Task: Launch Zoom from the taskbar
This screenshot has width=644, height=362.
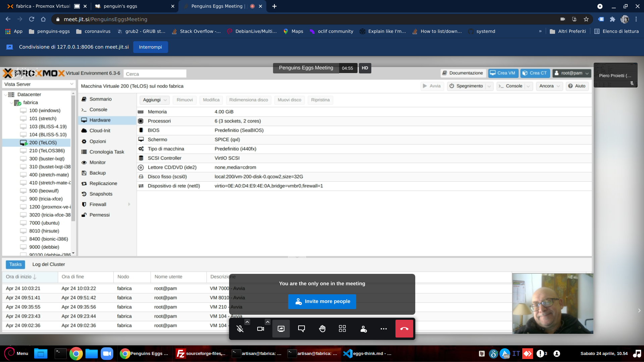Action: coord(107,354)
